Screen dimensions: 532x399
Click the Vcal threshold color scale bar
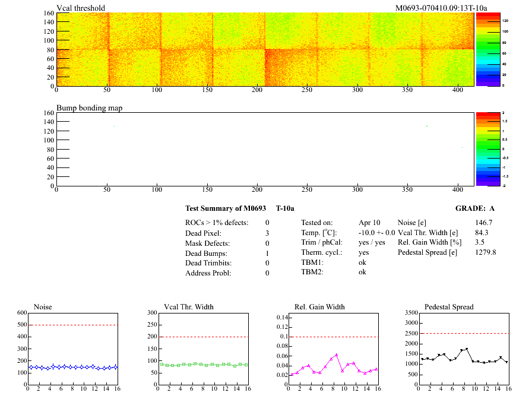click(482, 49)
